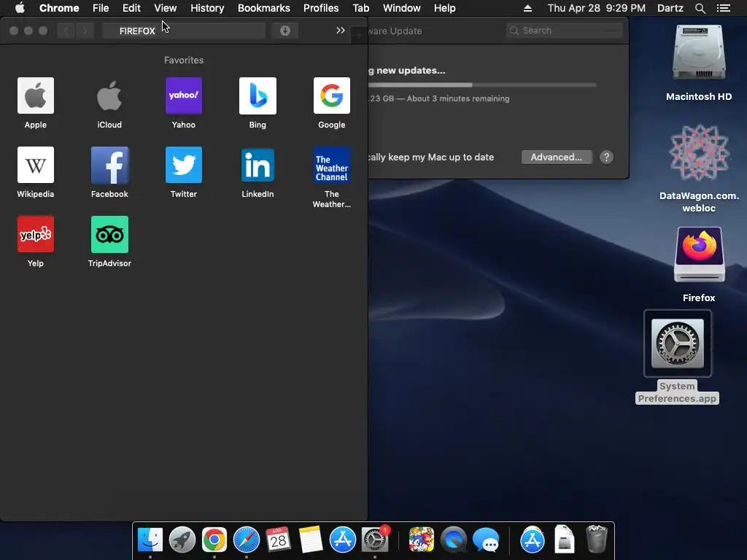Open the Yelp favorite

[x=36, y=234]
